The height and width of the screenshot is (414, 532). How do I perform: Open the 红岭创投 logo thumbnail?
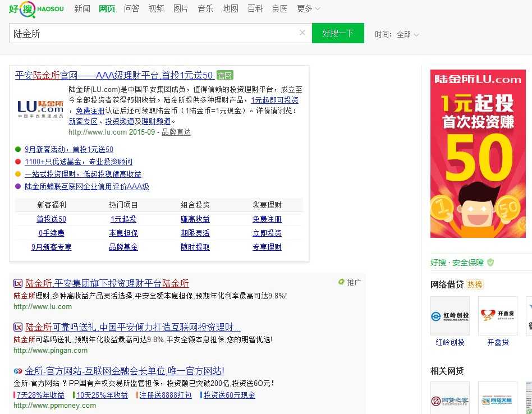pos(450,316)
